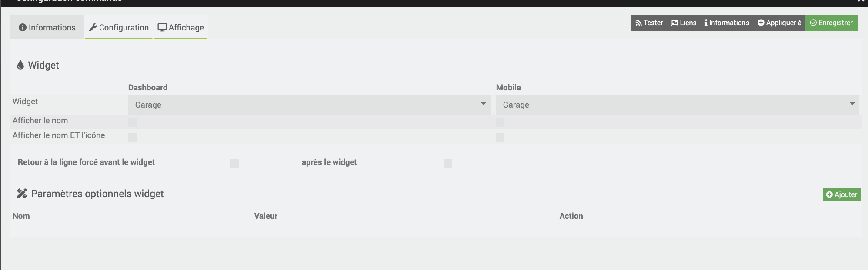Click the Tester signal icon
The height and width of the screenshot is (270, 868).
tap(638, 23)
